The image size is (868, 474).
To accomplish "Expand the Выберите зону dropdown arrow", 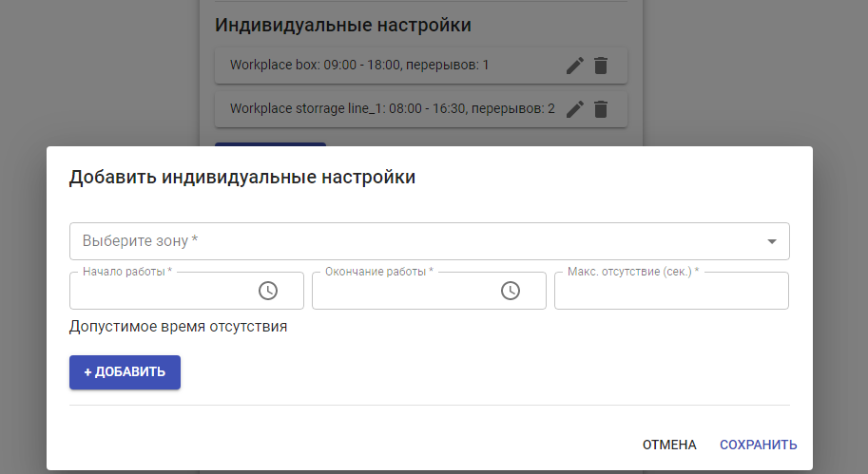I will pos(772,241).
